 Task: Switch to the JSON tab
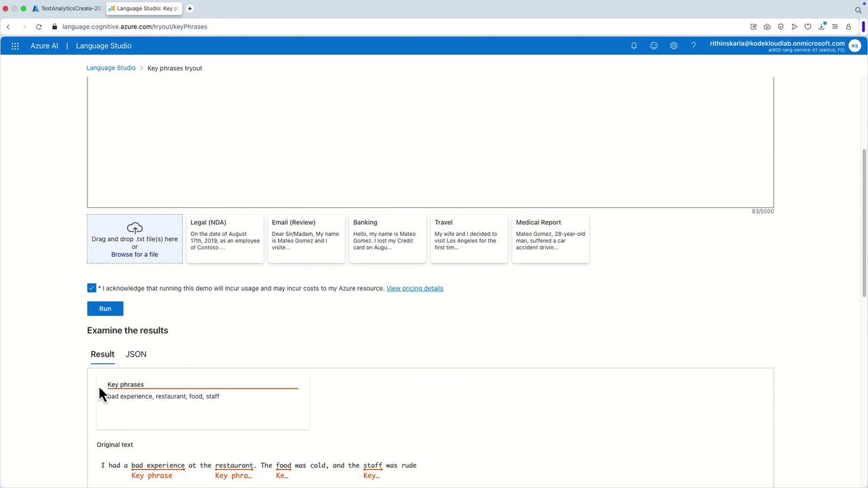pyautogui.click(x=136, y=354)
